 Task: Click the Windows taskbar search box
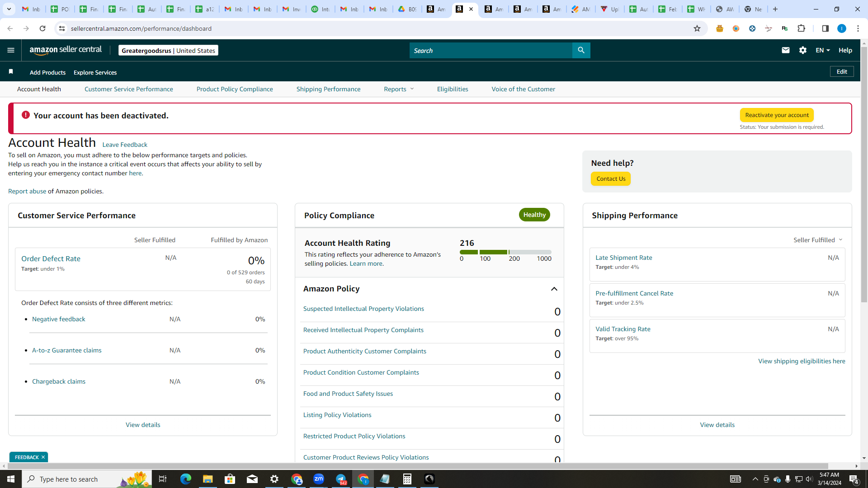(x=87, y=479)
